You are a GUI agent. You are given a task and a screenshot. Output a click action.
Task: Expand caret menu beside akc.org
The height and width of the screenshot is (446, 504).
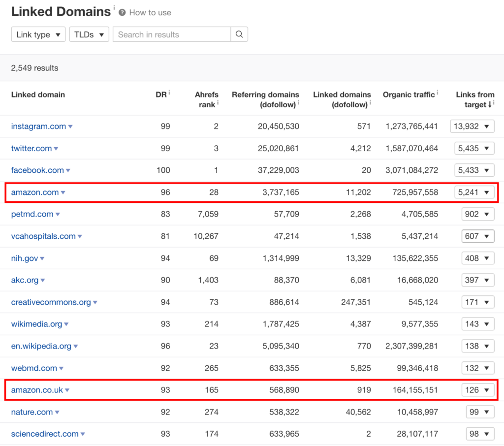[43, 281]
